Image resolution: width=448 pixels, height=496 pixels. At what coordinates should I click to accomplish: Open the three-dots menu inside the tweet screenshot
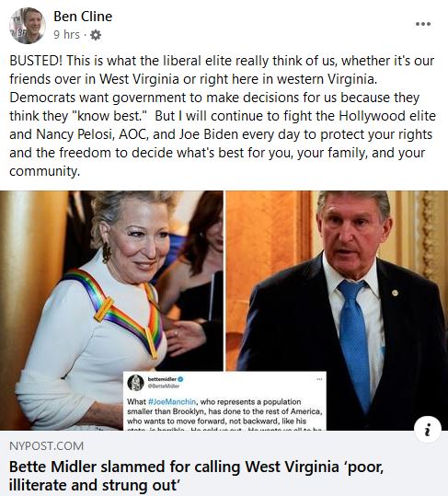tap(319, 379)
